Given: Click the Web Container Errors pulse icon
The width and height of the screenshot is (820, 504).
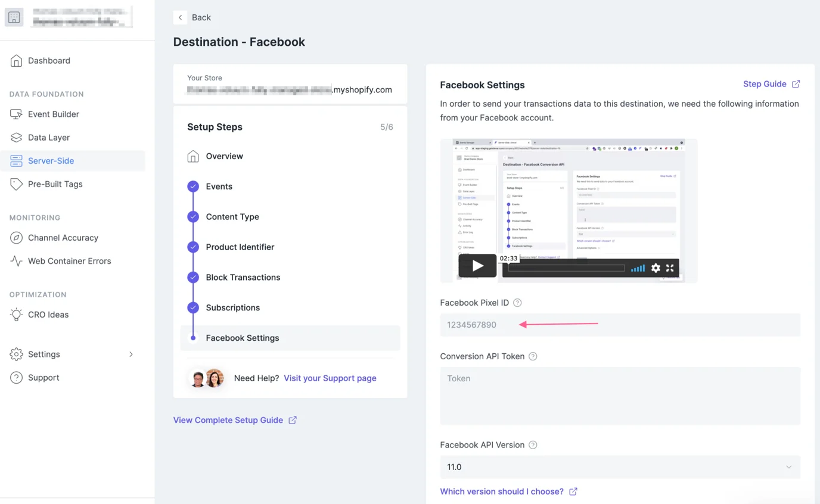Looking at the screenshot, I should pos(16,261).
